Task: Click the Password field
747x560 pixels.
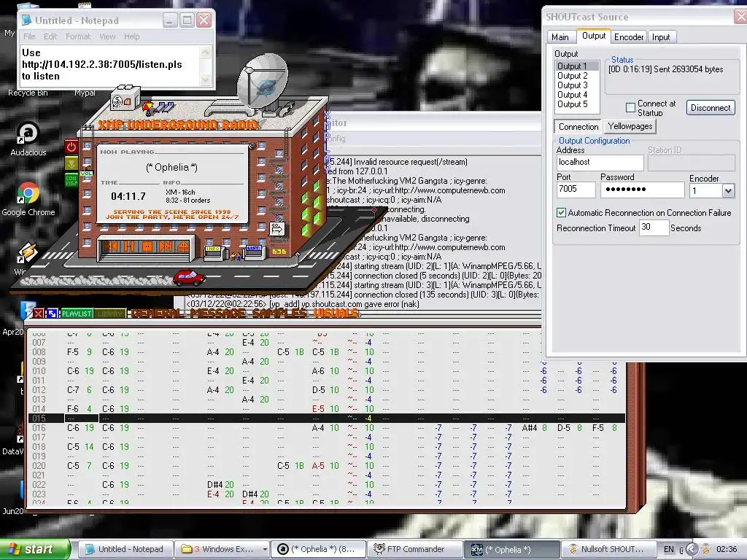Action: 642,190
